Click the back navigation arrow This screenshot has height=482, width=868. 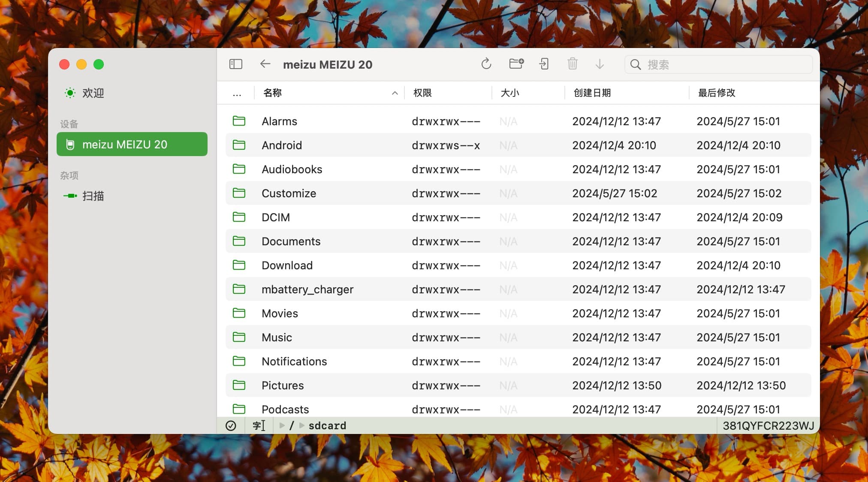point(265,64)
